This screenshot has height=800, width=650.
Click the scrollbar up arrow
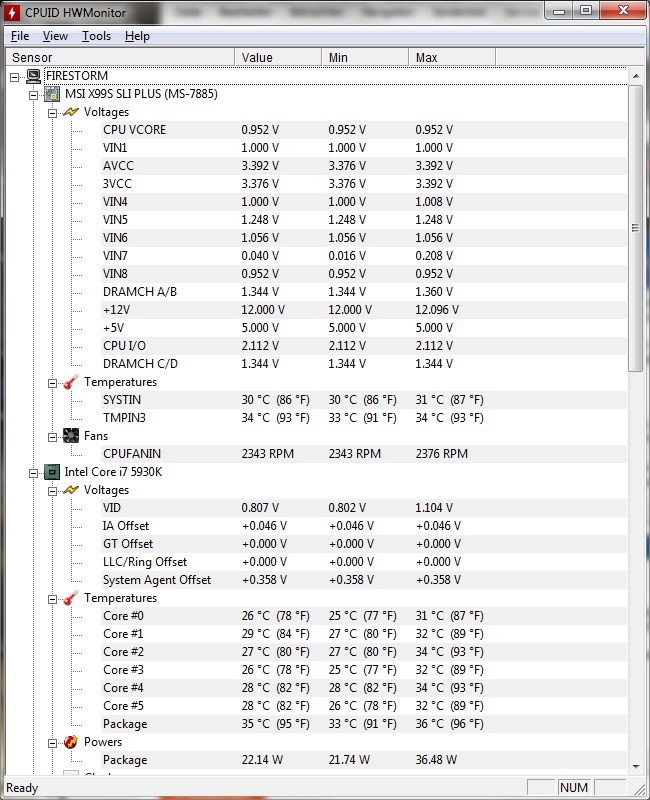(636, 76)
